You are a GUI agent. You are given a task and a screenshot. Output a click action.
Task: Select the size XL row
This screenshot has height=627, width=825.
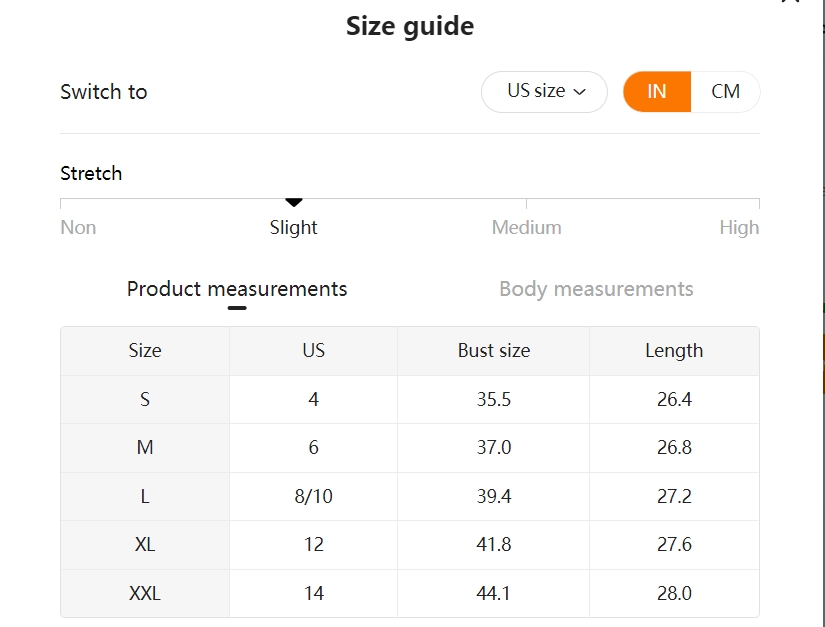410,544
